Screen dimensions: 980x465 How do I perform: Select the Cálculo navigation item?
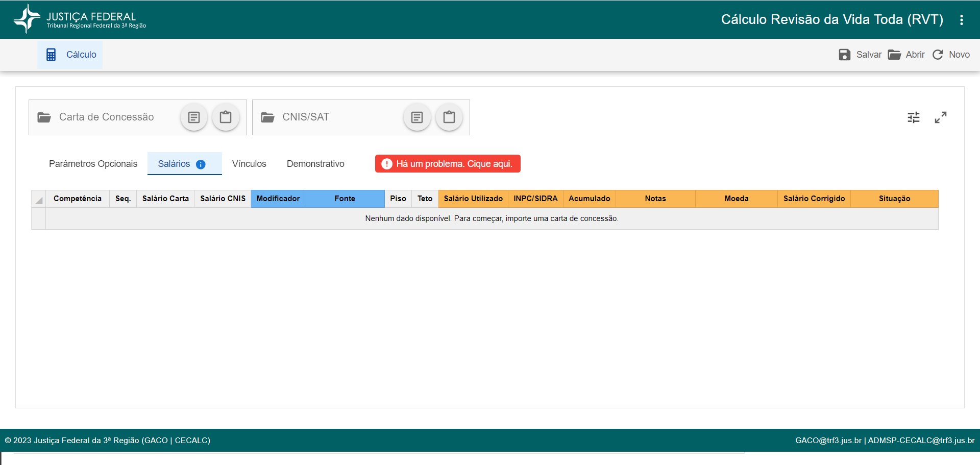[x=70, y=55]
